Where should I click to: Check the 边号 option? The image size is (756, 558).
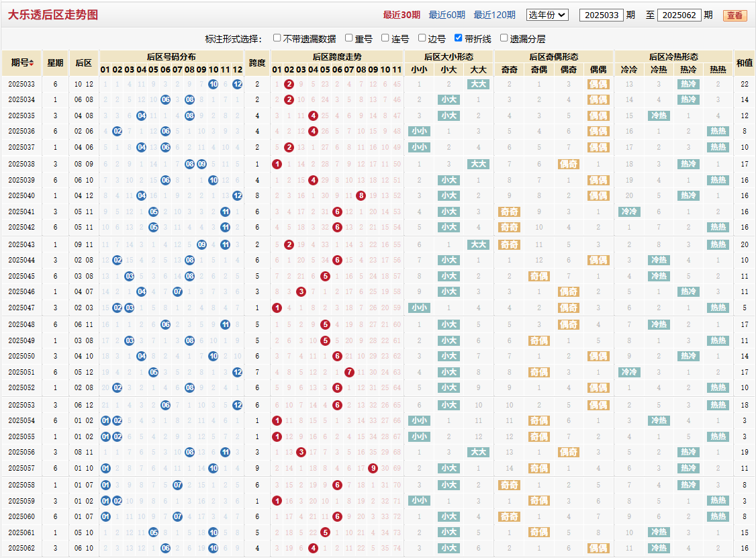pyautogui.click(x=422, y=38)
